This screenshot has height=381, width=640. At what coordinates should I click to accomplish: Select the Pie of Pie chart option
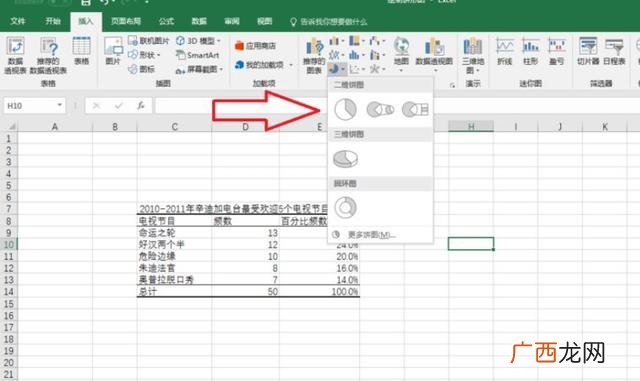click(380, 109)
